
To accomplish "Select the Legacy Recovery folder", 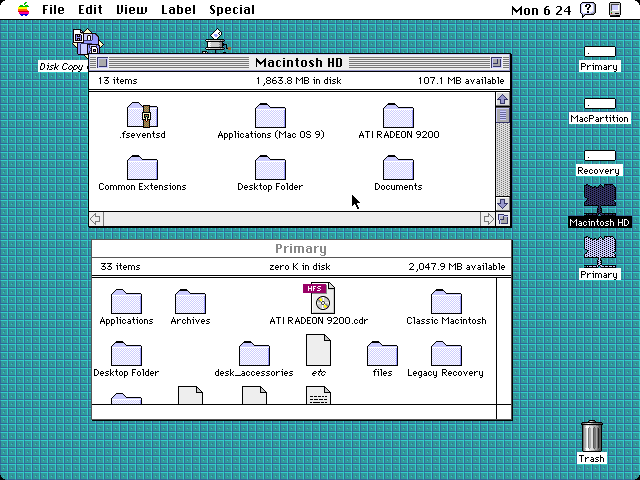I will point(446,354).
